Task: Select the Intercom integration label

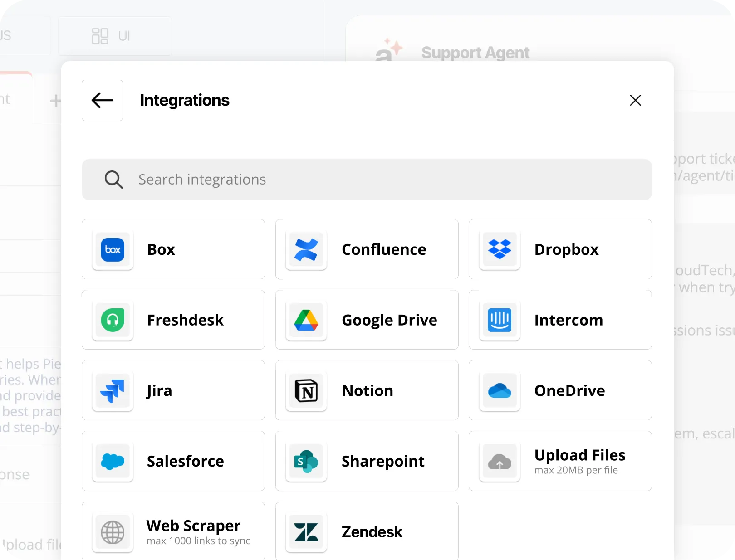Action: (568, 320)
